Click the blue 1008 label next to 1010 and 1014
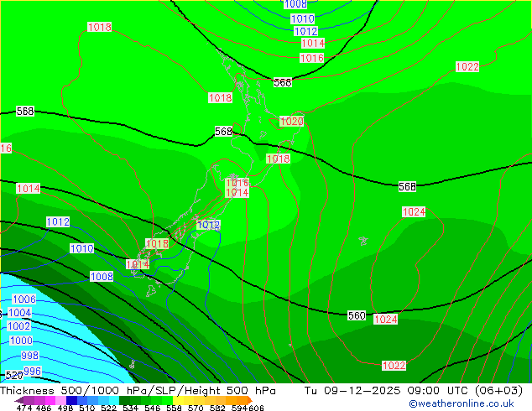Viewport: 532px width, 411px height. pyautogui.click(x=102, y=276)
